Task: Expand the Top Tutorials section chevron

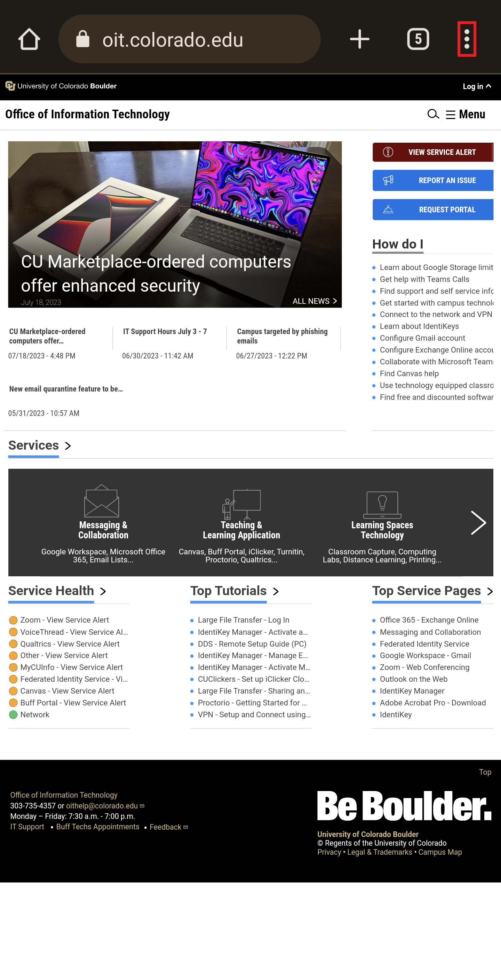Action: click(276, 591)
